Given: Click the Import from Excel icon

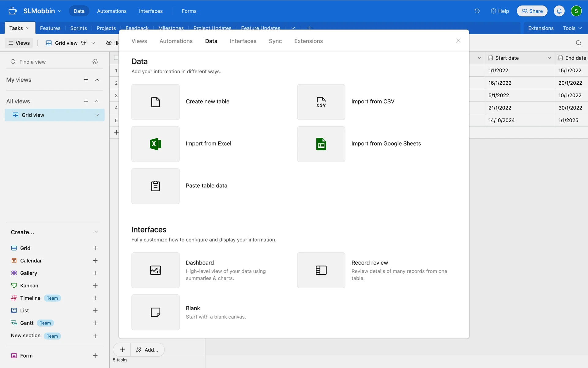Looking at the screenshot, I should click(155, 144).
